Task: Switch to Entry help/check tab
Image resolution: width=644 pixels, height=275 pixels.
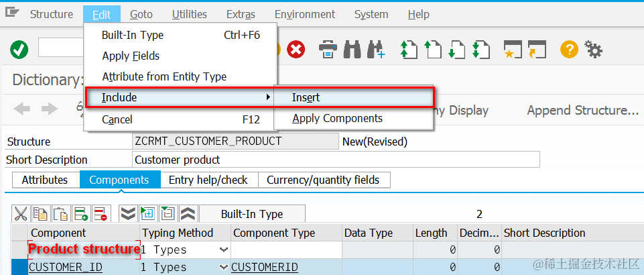Action: (208, 180)
